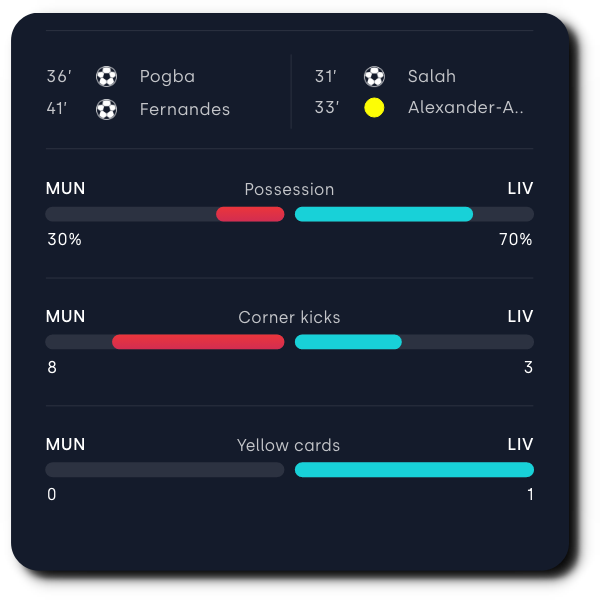Click the goal ball icon next to Fernandes
The width and height of the screenshot is (600, 600).
(106, 109)
